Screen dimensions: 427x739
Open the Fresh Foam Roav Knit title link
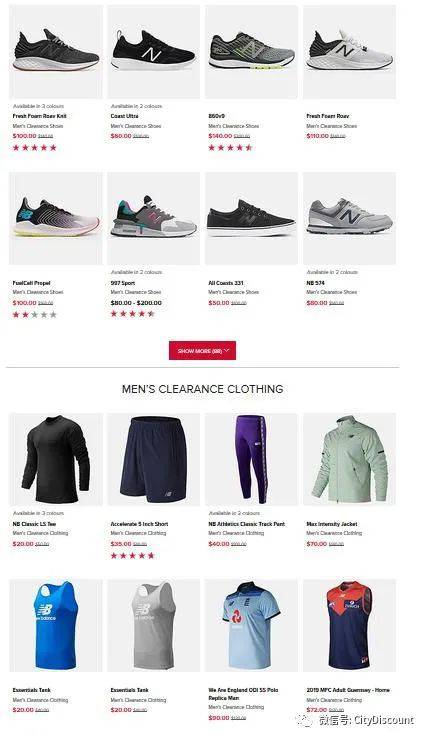point(40,116)
